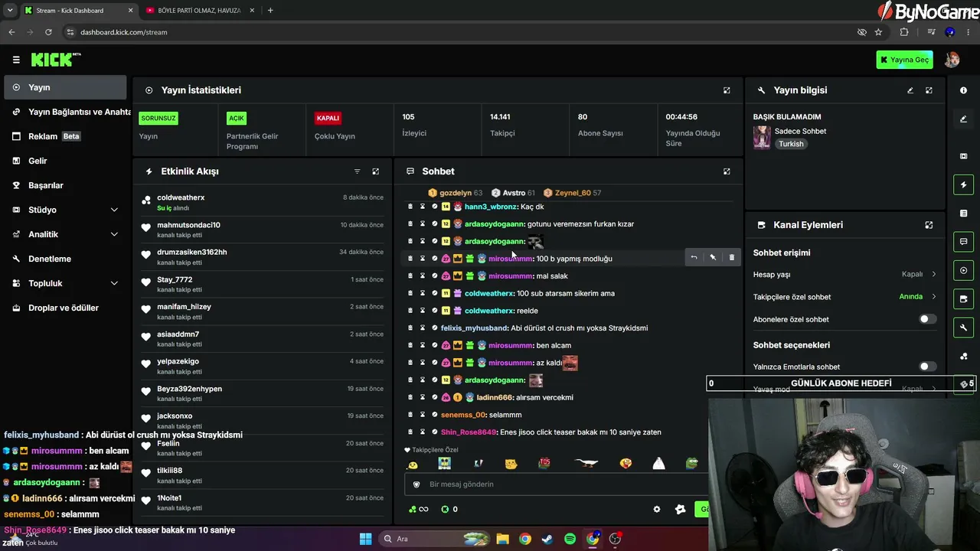
Task: Open the Gelir page
Action: [x=65, y=161]
